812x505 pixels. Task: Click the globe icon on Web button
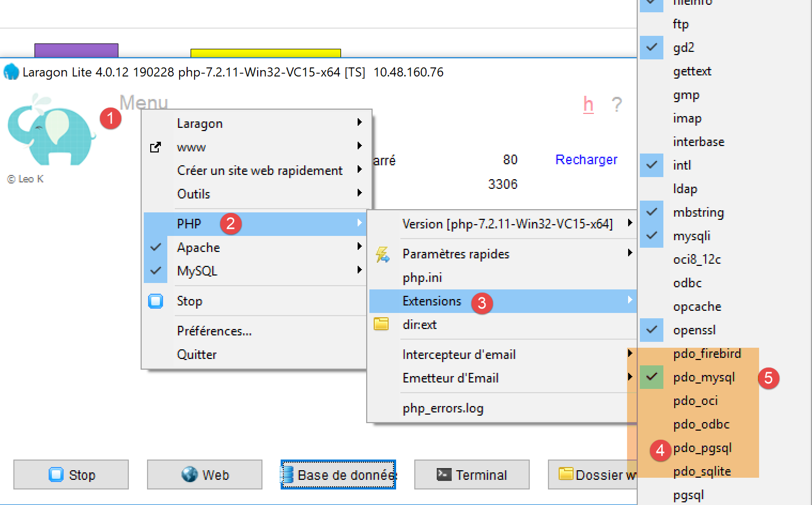point(189,474)
